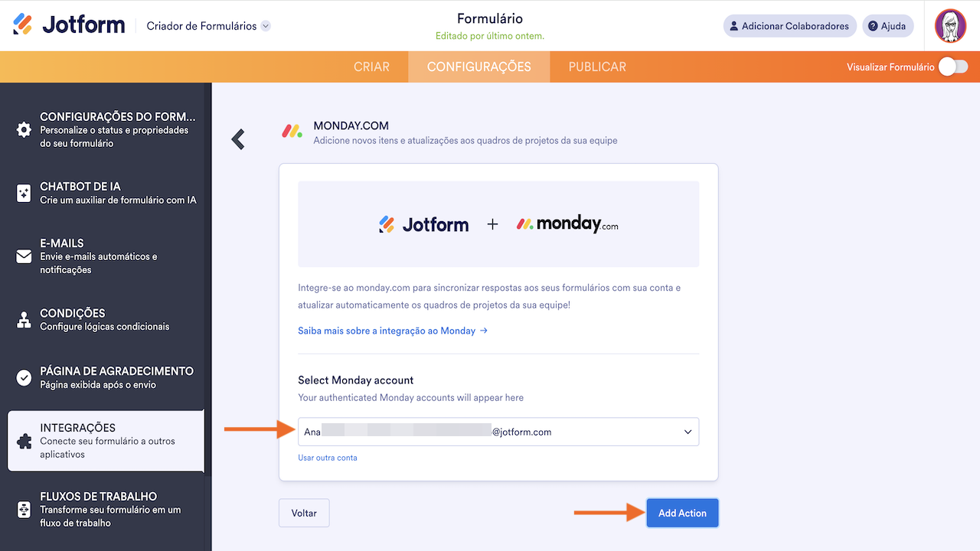Open the AI chatbot sidebar icon
The image size is (980, 551).
click(x=24, y=193)
